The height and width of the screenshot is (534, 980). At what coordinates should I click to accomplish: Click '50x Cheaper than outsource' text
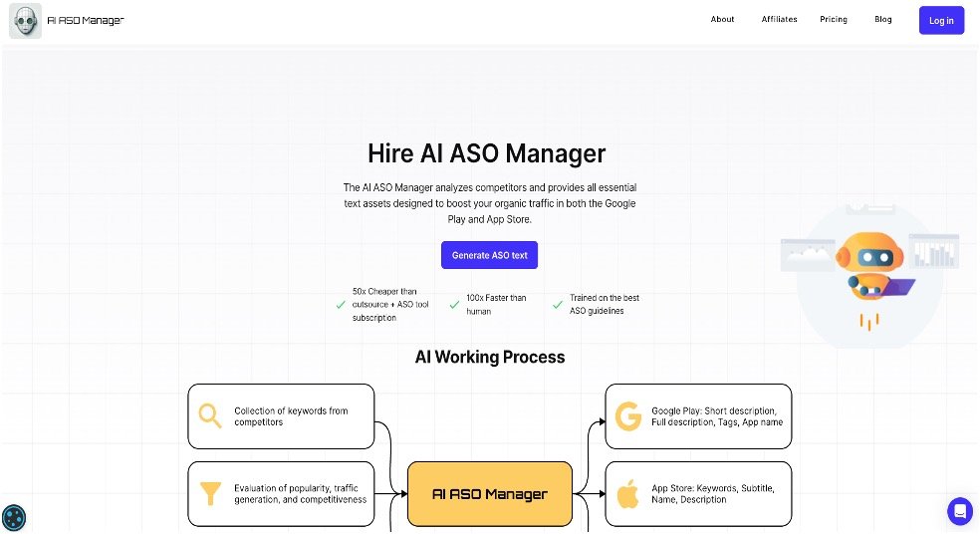(x=390, y=305)
